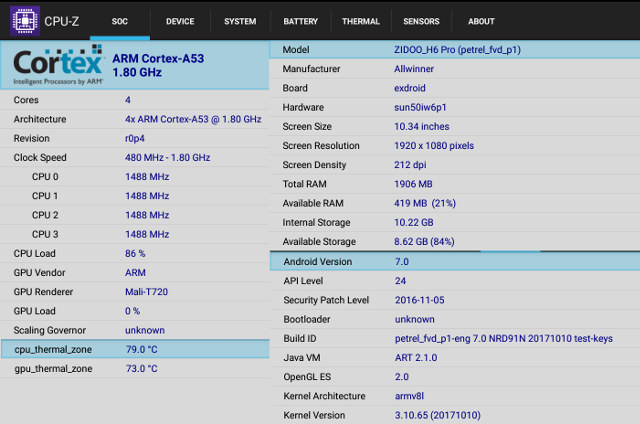
Task: Select the Cores row value 4
Action: coord(128,100)
